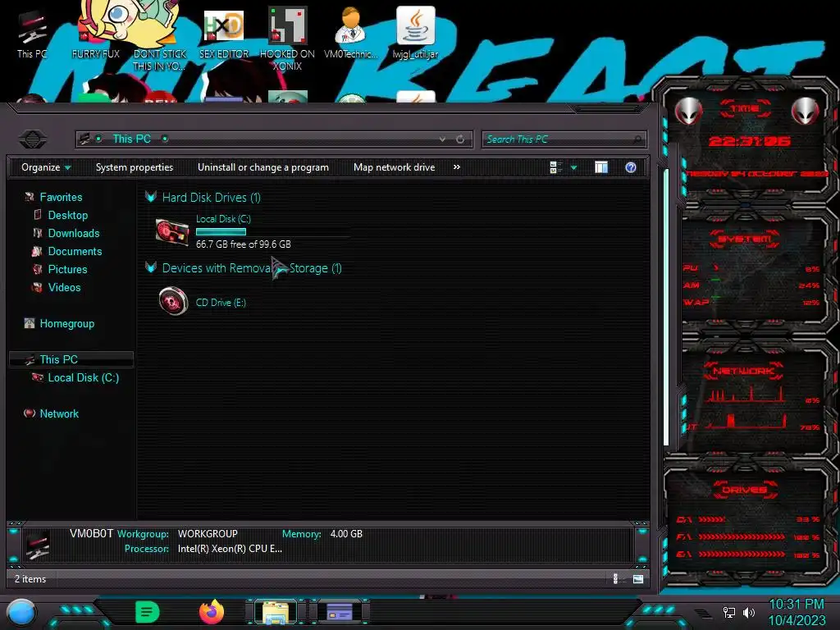Select CD Drive (E:) icon
840x630 pixels.
tap(173, 301)
